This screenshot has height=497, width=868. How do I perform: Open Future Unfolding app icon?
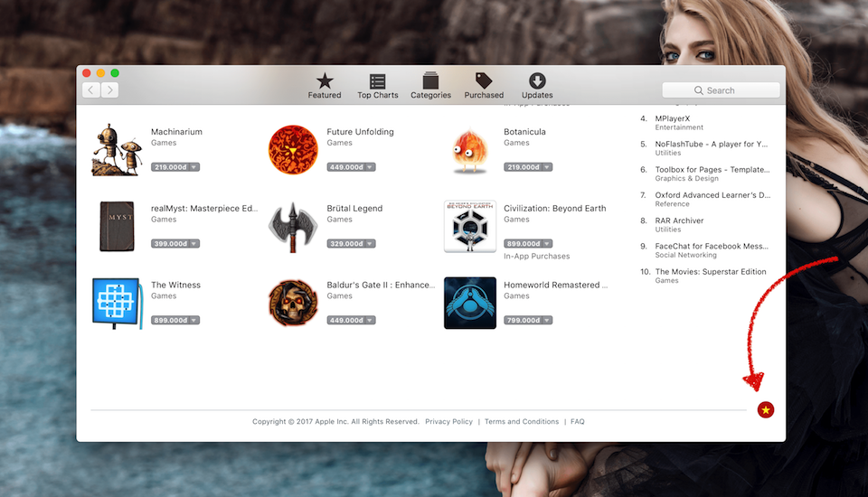293,149
